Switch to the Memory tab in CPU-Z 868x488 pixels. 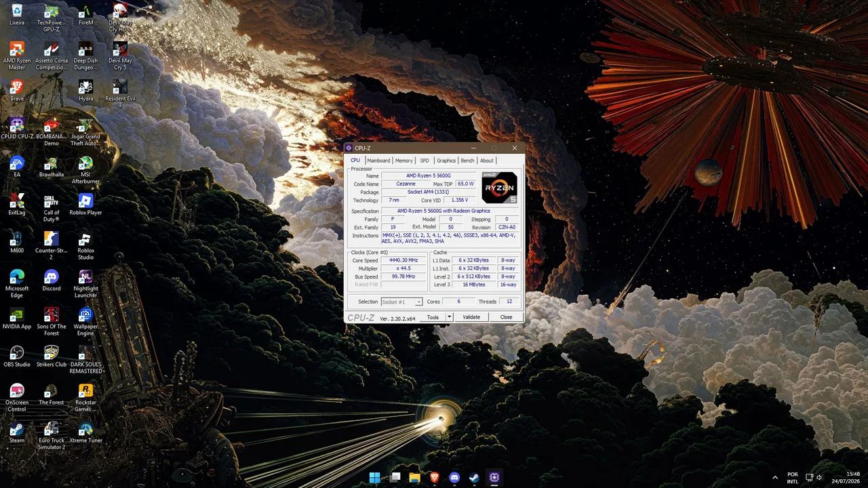coord(404,161)
